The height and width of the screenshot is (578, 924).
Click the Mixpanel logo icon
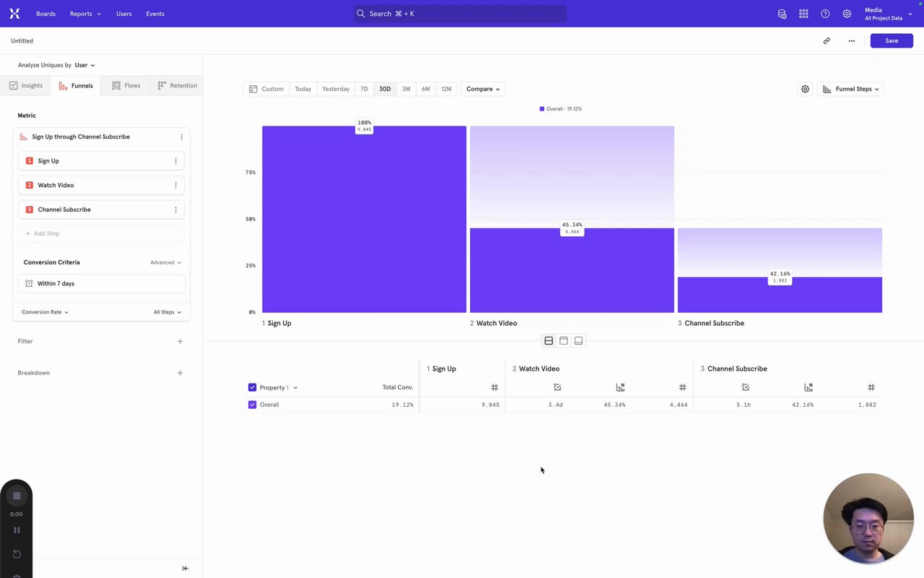[x=14, y=14]
